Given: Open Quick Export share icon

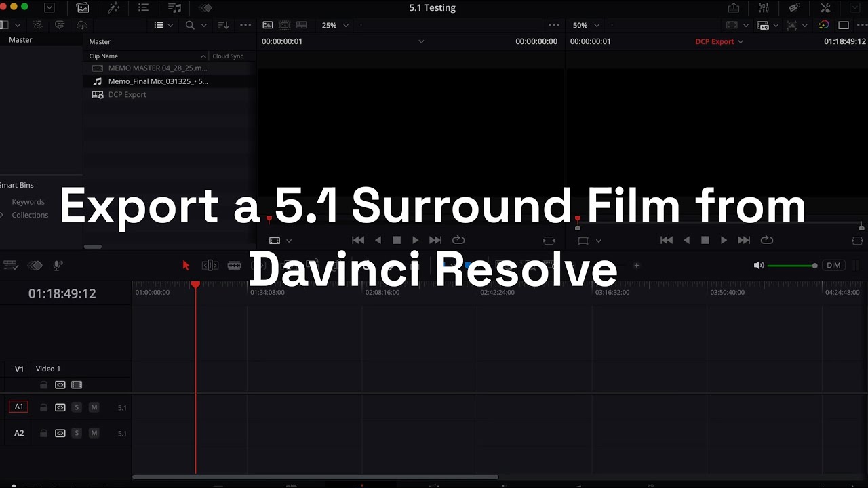Looking at the screenshot, I should (x=734, y=8).
